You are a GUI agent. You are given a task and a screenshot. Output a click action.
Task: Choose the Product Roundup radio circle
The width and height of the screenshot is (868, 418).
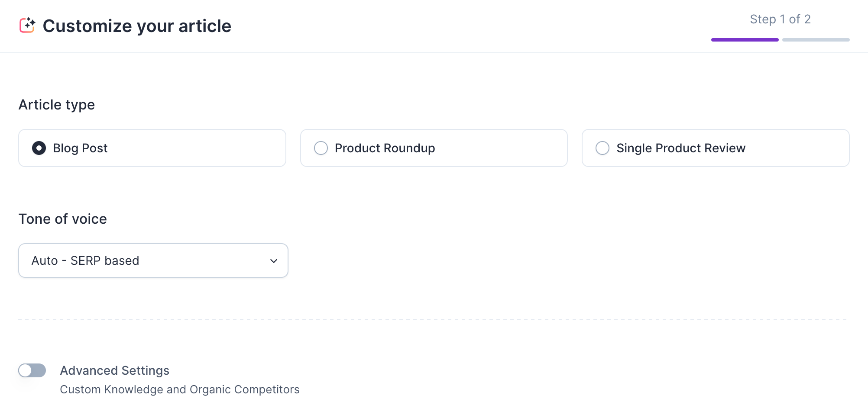click(x=321, y=148)
